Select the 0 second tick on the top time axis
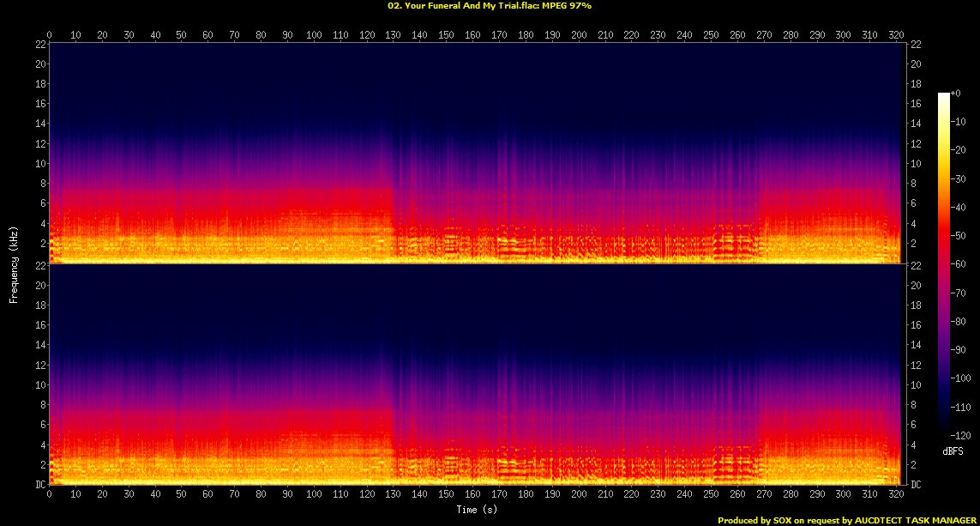Screen dimensions: 980x526 [x=50, y=35]
